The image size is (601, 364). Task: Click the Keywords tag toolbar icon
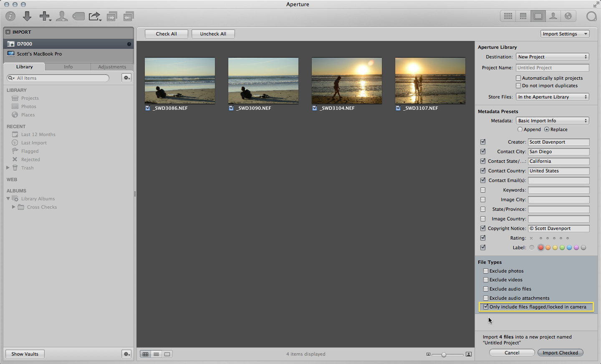[x=78, y=16]
